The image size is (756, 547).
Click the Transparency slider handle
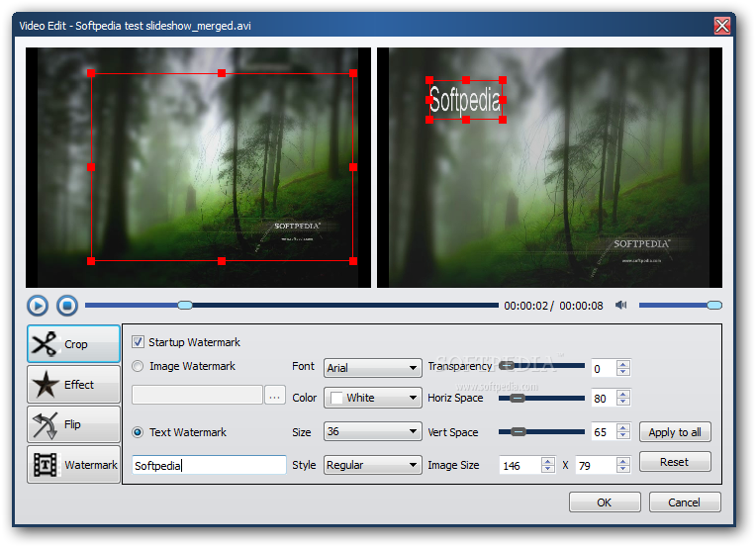click(507, 366)
